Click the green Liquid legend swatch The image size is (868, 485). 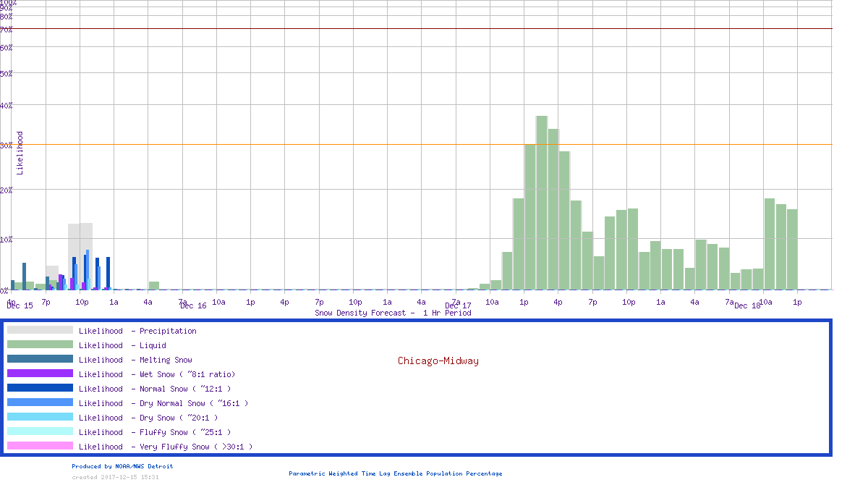pos(40,345)
